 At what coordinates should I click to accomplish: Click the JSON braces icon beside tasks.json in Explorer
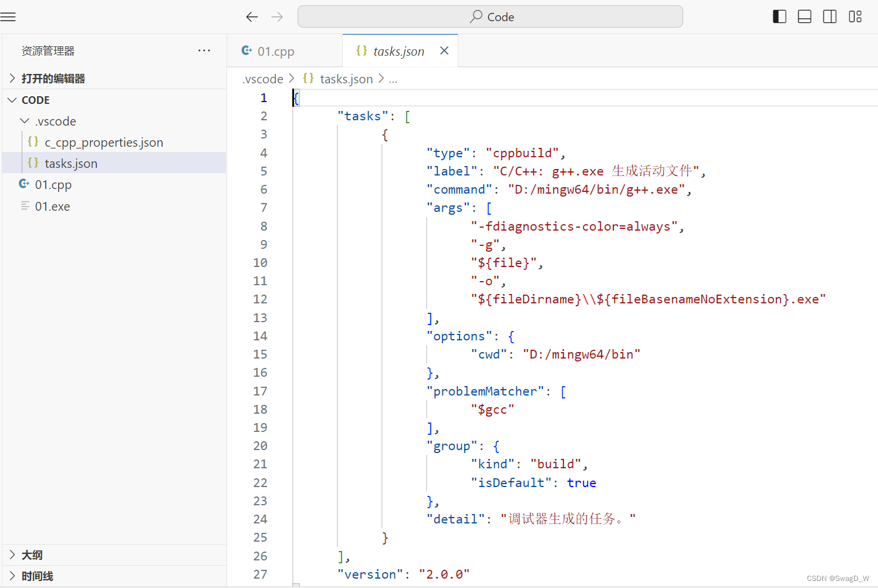(33, 163)
